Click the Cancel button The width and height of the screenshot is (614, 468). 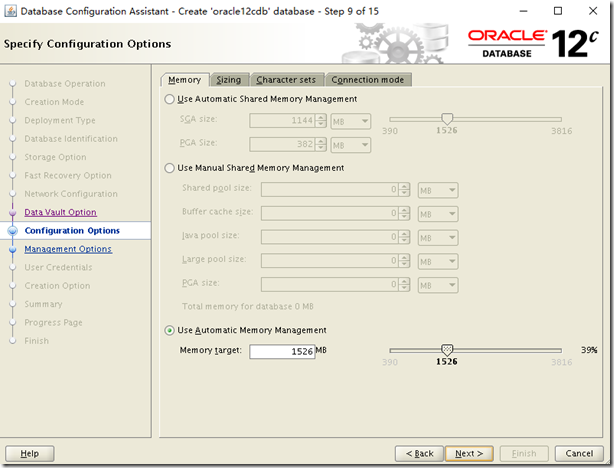coord(579,454)
